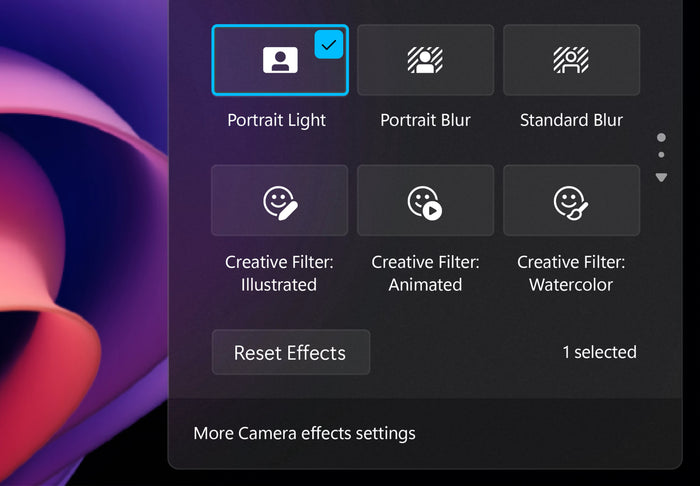Apply the Illustrated creative filter icon
The image size is (700, 486).
tap(280, 202)
